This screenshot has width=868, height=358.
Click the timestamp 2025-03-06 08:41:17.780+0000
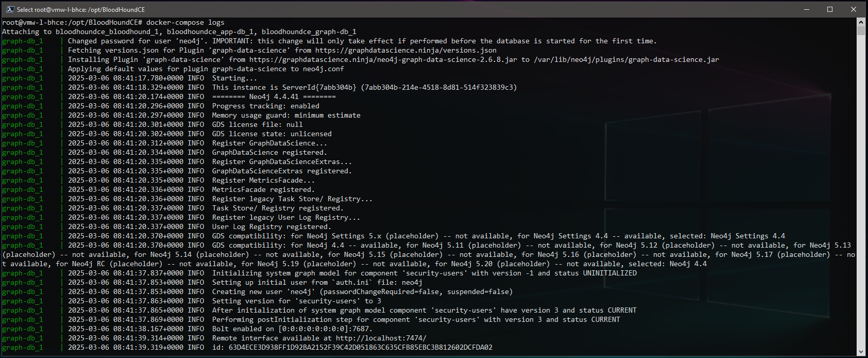pyautogui.click(x=126, y=78)
